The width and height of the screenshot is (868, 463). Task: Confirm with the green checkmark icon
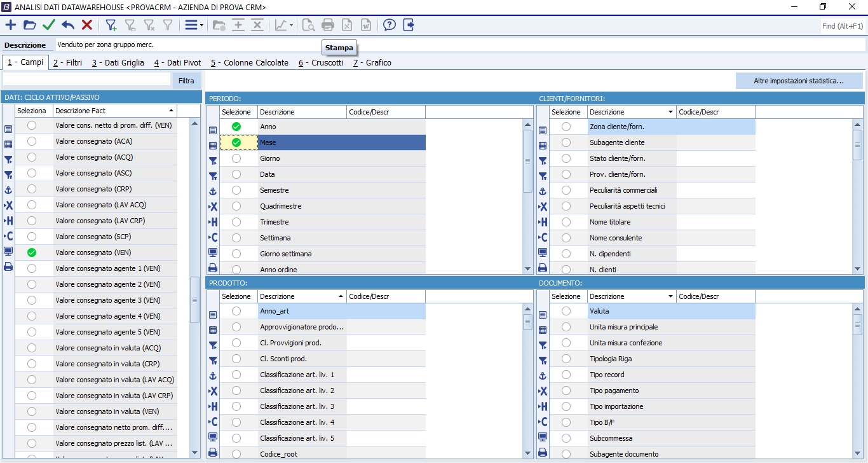(x=49, y=25)
